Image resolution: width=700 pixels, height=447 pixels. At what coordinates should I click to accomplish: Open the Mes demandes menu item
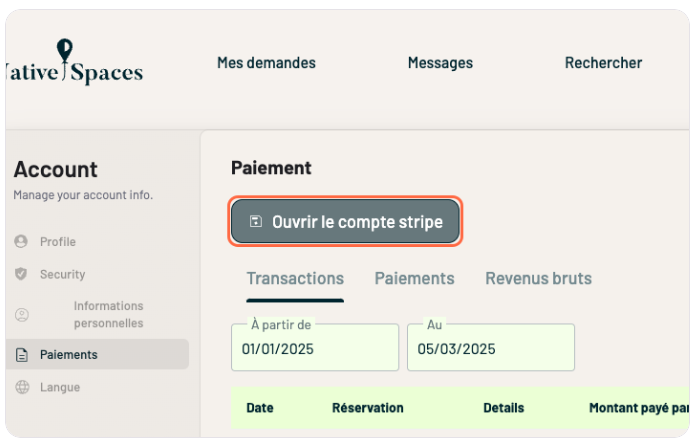pos(266,63)
